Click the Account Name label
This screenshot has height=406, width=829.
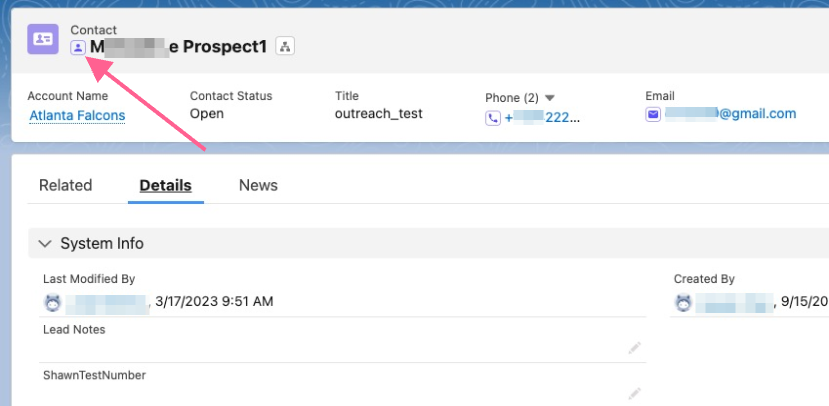tap(68, 96)
